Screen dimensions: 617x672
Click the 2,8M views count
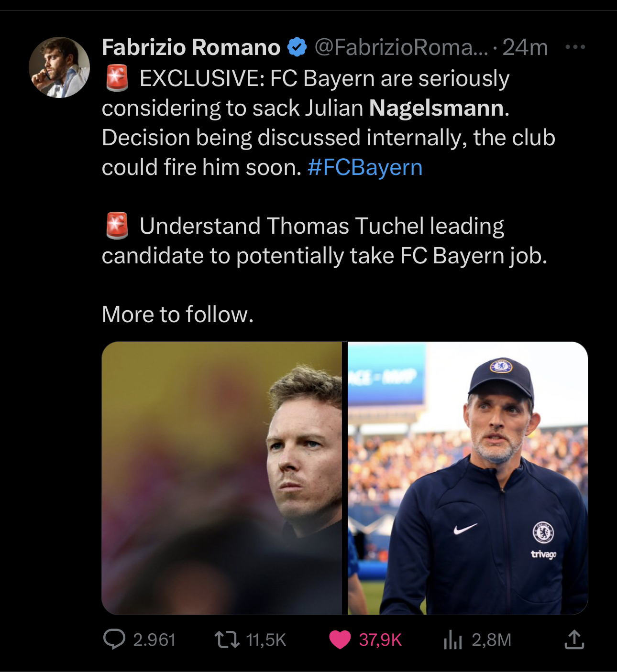click(x=491, y=640)
